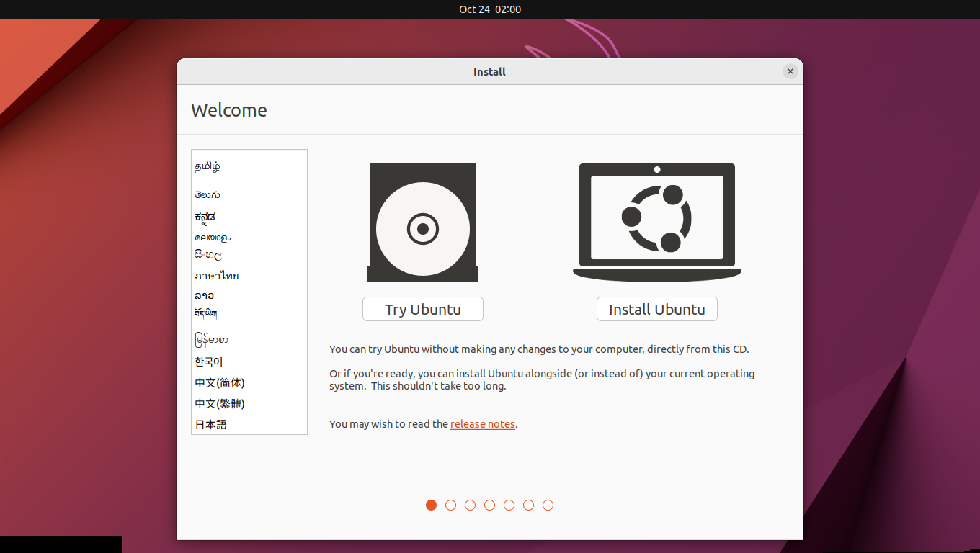Start a live session with Try Ubuntu button

(423, 309)
